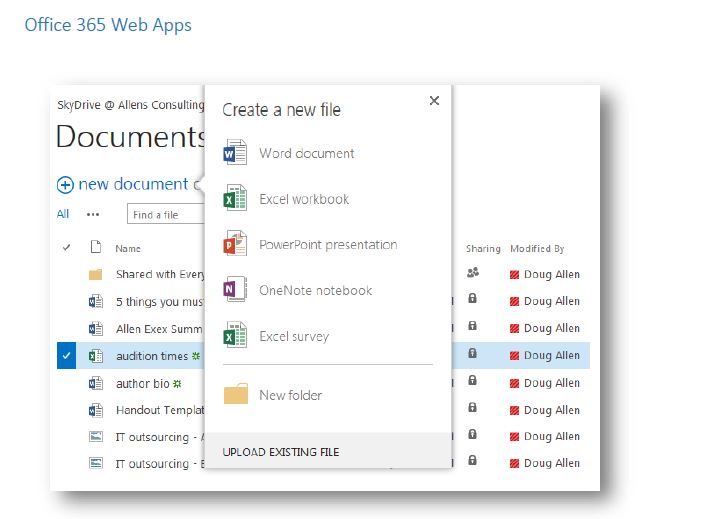This screenshot has width=719, height=519.
Task: Click the Word icon for 5 things you must
Action: click(95, 301)
